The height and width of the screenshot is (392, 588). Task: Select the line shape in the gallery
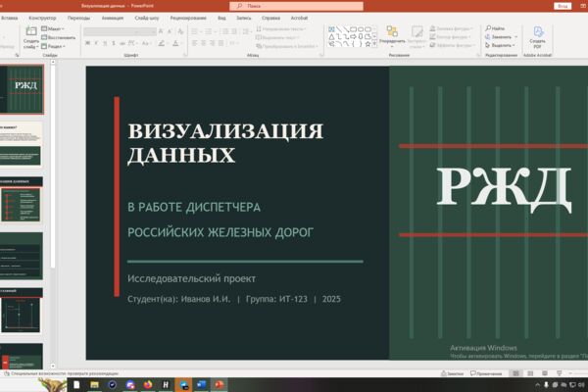[x=339, y=29]
